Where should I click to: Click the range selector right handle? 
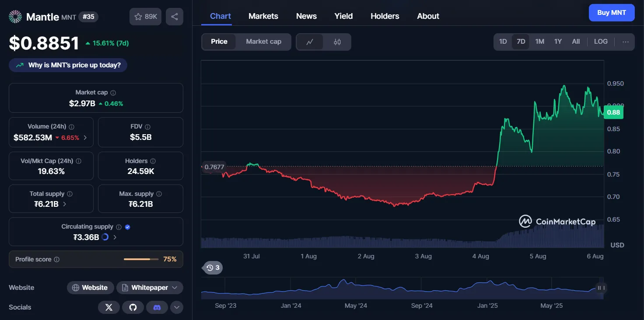[601, 288]
